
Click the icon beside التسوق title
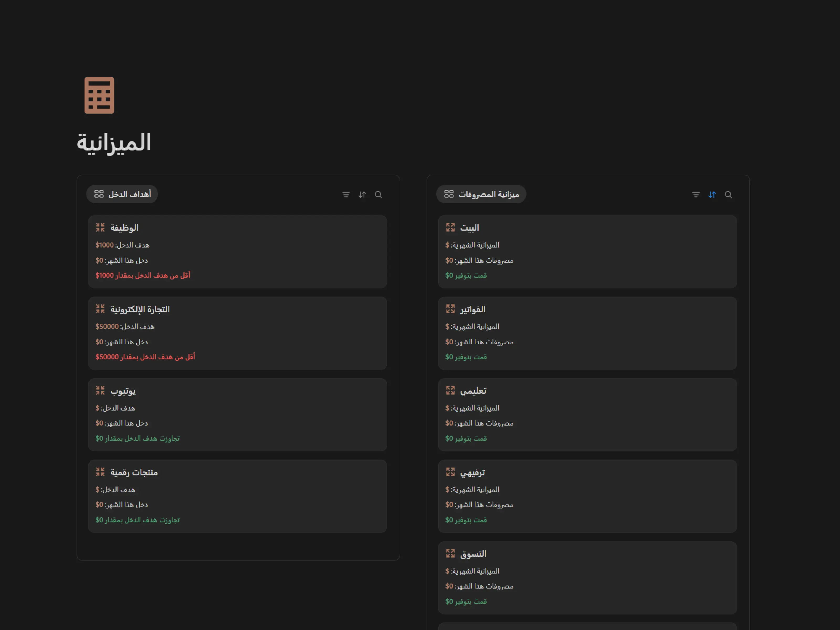[x=450, y=553]
